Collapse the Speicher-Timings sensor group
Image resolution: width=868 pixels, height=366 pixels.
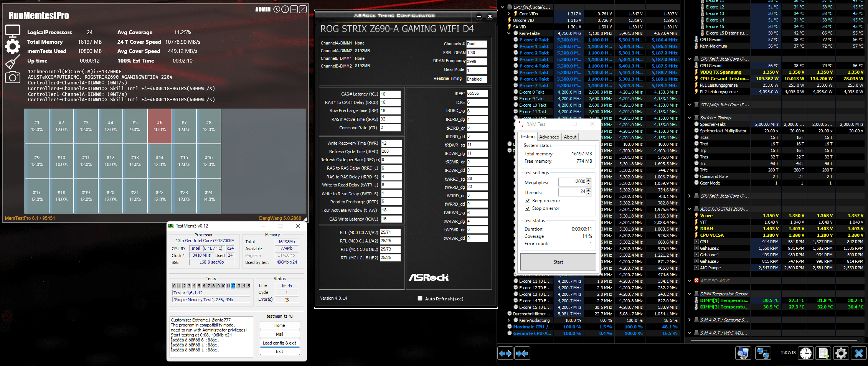pyautogui.click(x=690, y=118)
